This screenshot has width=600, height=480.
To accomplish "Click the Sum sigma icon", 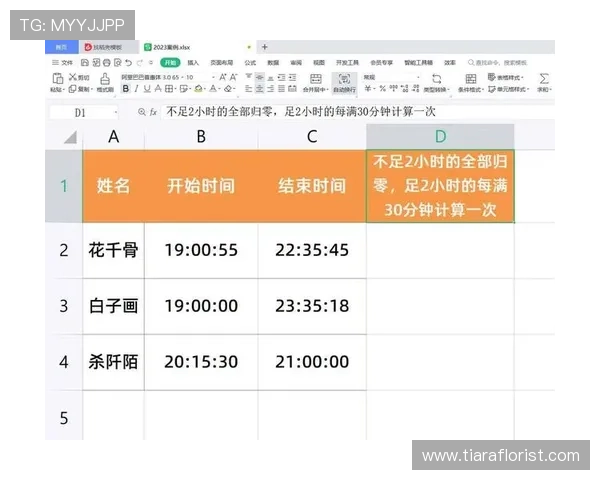I will pos(544,79).
